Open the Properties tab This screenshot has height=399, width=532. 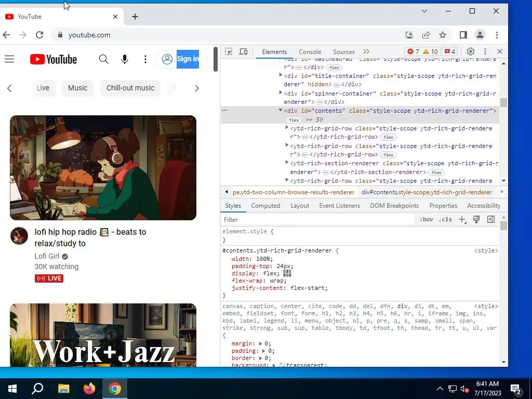coord(443,206)
